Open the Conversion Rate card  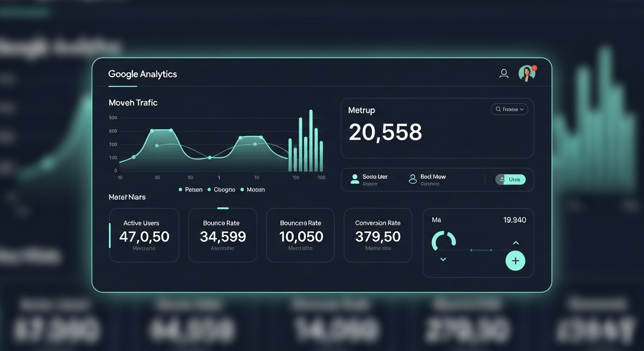coord(378,235)
